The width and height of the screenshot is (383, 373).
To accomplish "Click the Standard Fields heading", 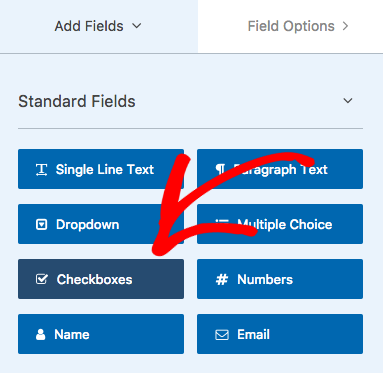I will pyautogui.click(x=77, y=101).
